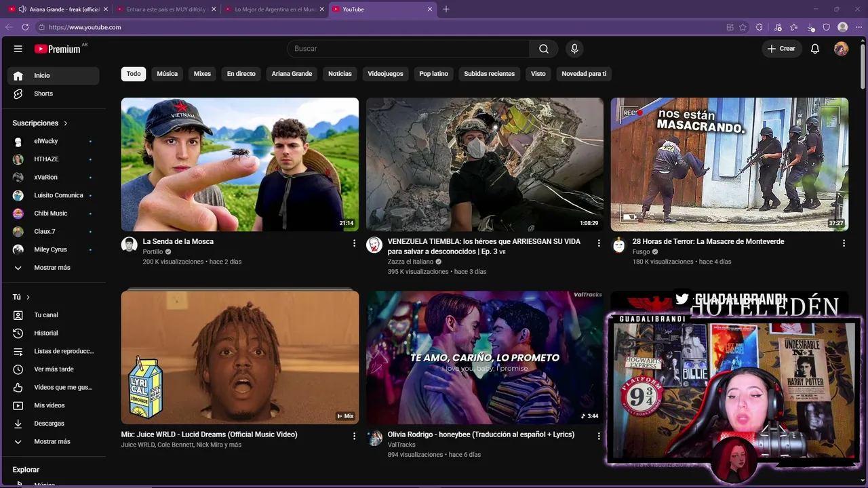
Task: Open the elWacky subscription channel
Action: pyautogui.click(x=54, y=141)
